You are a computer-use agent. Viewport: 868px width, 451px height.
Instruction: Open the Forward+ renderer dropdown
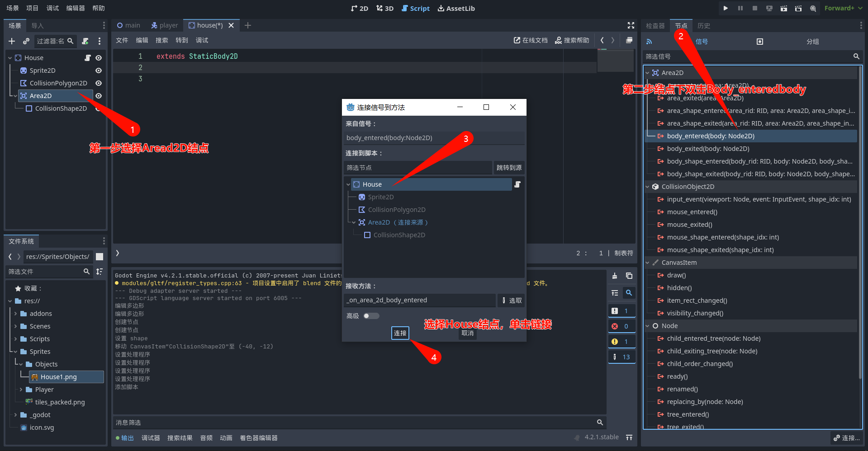[843, 8]
